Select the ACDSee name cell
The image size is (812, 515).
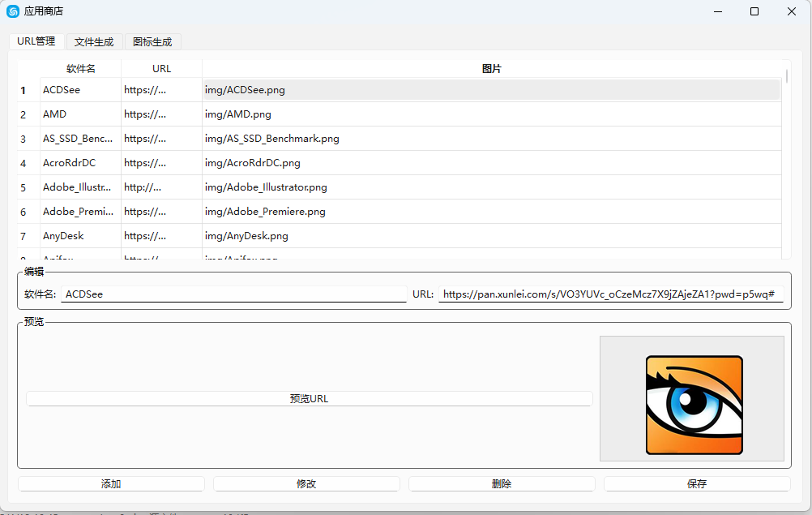(81, 90)
